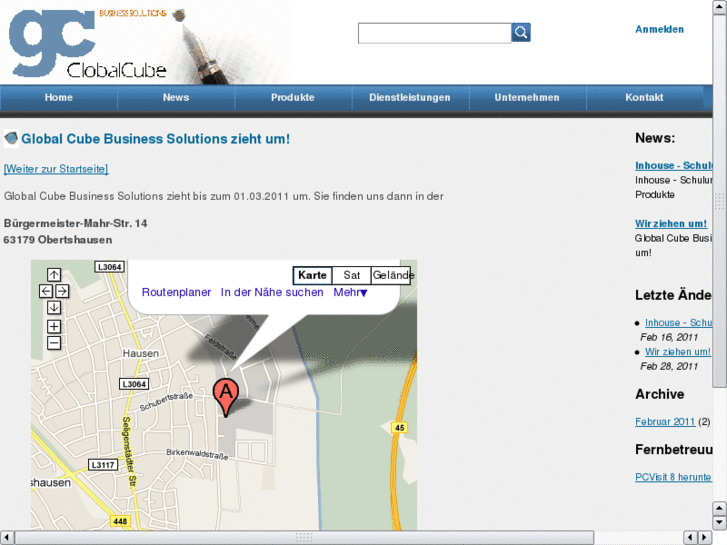This screenshot has width=727, height=545.
Task: Click the L3117 road label on map
Action: click(103, 465)
